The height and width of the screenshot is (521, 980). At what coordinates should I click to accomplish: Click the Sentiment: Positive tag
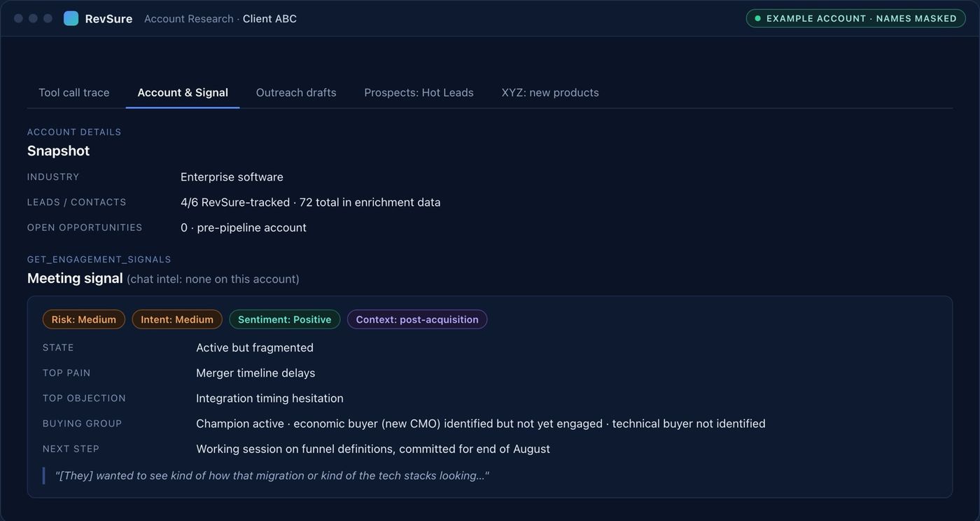point(285,319)
